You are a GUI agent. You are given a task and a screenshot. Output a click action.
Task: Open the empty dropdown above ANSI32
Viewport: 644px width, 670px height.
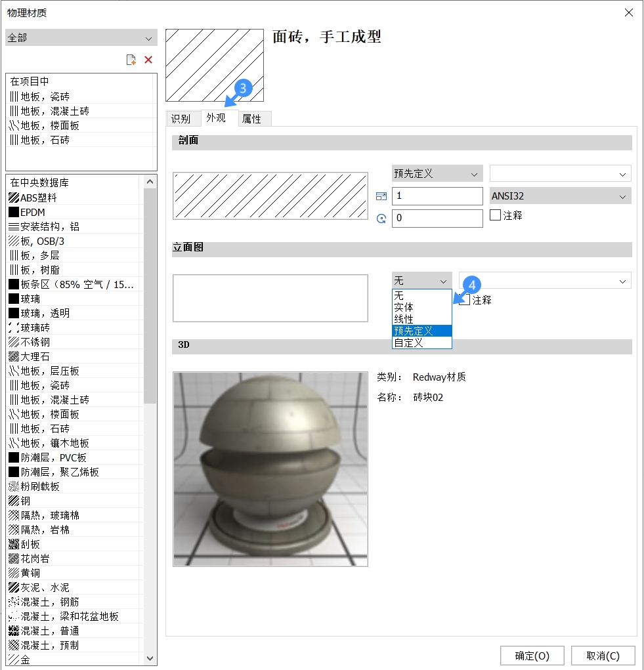(560, 174)
